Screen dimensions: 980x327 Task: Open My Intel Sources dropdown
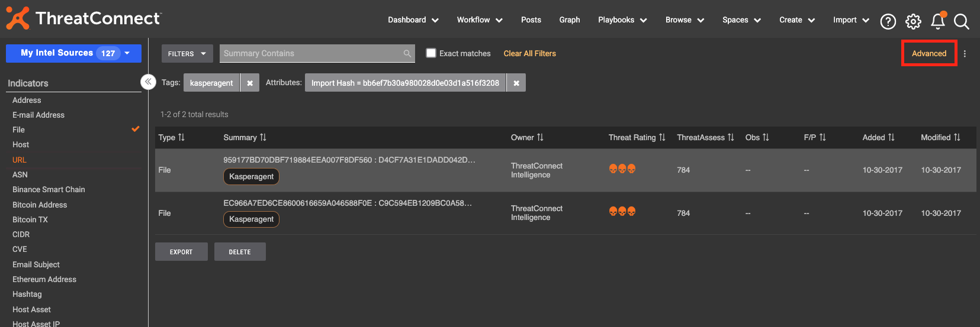click(73, 53)
